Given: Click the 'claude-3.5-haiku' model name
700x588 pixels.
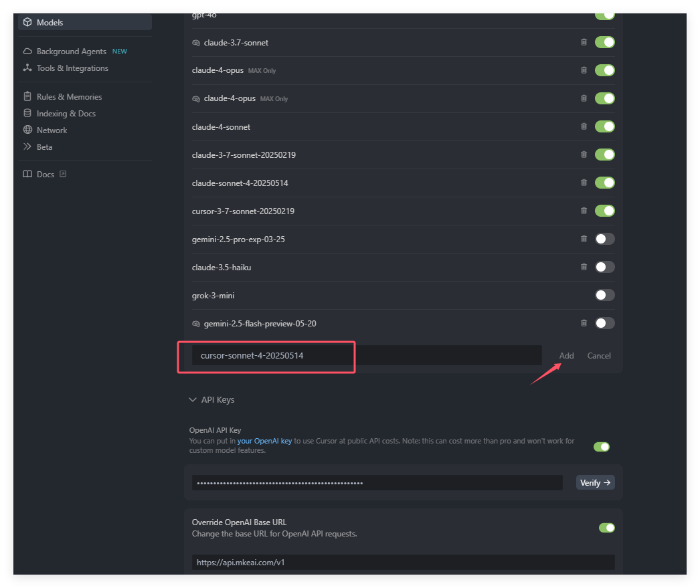Looking at the screenshot, I should 222,267.
